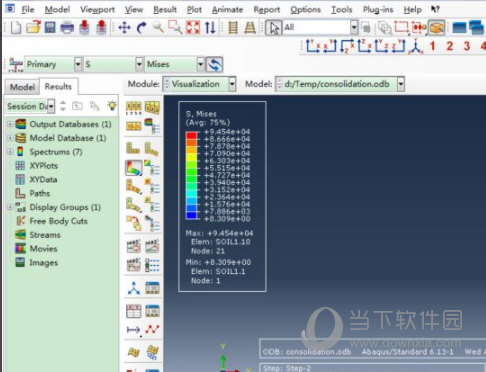Select Free Body Cuts in tree
Viewport: 486px width, 372px height.
(58, 221)
